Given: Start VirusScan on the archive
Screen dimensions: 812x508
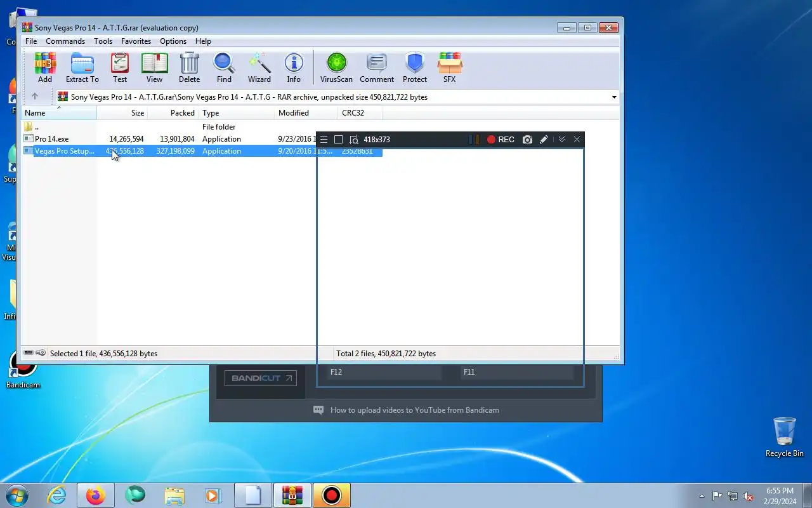Looking at the screenshot, I should pos(336,68).
